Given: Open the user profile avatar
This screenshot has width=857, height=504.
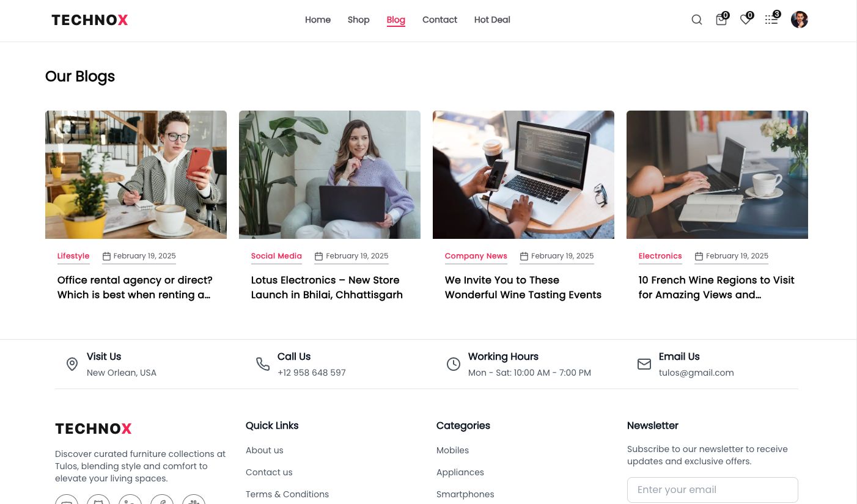Looking at the screenshot, I should coord(800,20).
